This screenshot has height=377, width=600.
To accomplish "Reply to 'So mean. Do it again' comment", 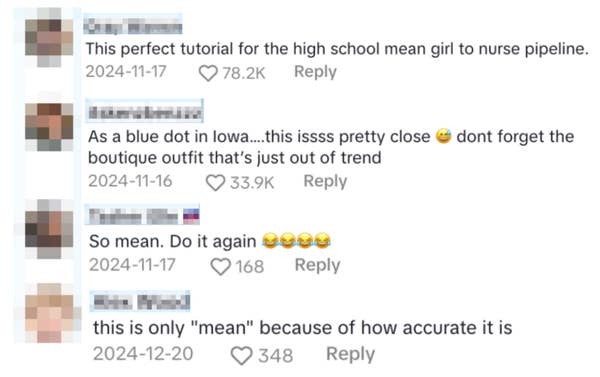I will coord(318,265).
